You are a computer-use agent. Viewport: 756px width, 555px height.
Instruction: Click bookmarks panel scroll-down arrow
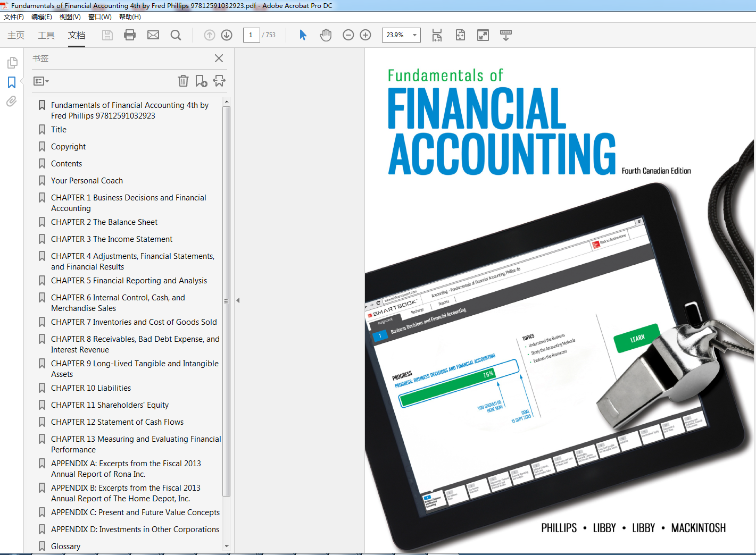tap(227, 546)
